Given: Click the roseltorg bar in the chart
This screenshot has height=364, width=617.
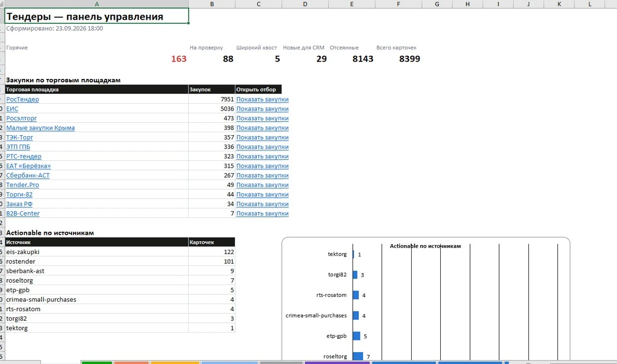Looking at the screenshot, I should click(x=358, y=356).
